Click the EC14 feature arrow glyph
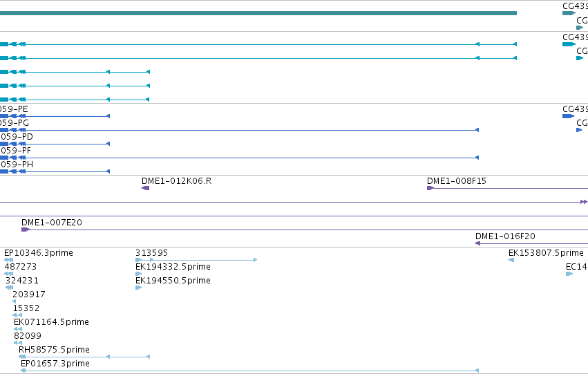588x374 pixels. tap(569, 274)
